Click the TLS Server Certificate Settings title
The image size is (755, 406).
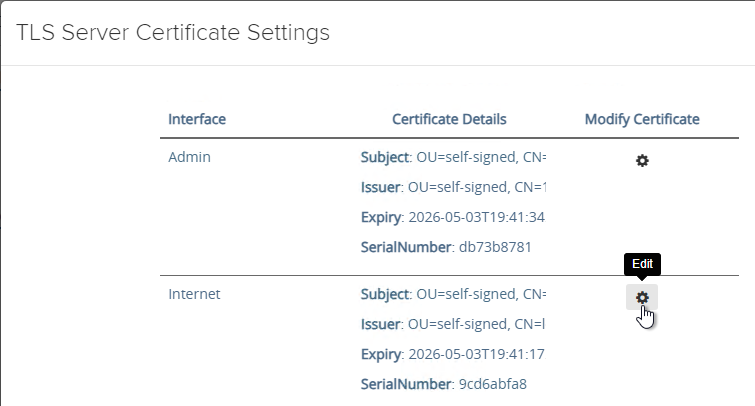coord(173,33)
